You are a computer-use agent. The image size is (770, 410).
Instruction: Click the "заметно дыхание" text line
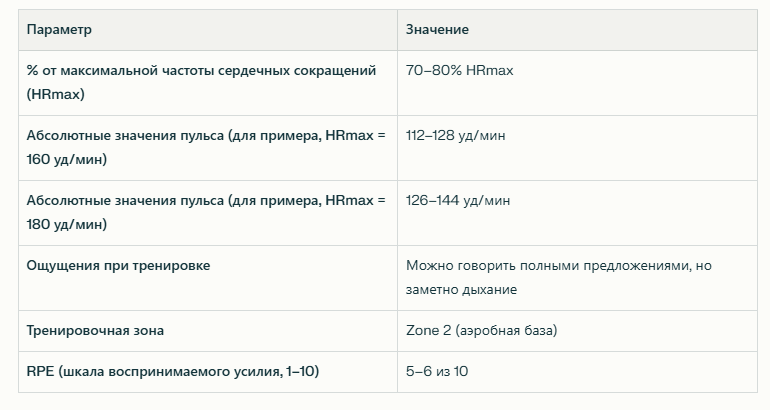[x=461, y=290]
